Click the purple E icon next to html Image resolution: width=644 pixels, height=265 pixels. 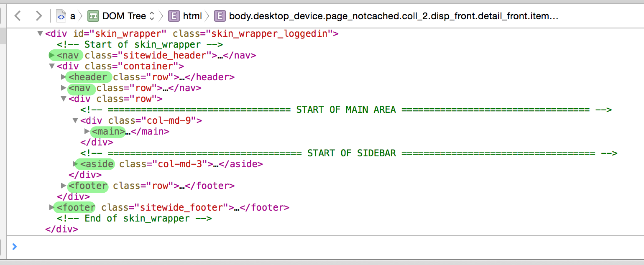click(174, 15)
